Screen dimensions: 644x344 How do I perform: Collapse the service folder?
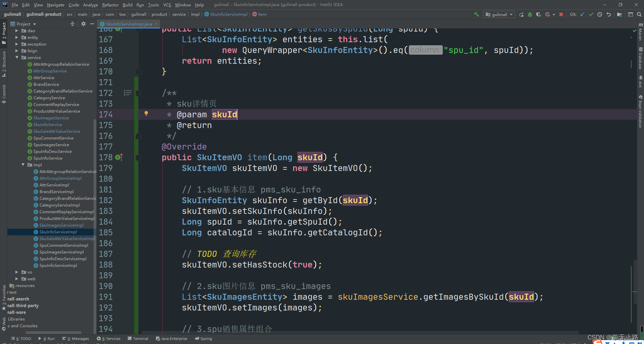17,57
